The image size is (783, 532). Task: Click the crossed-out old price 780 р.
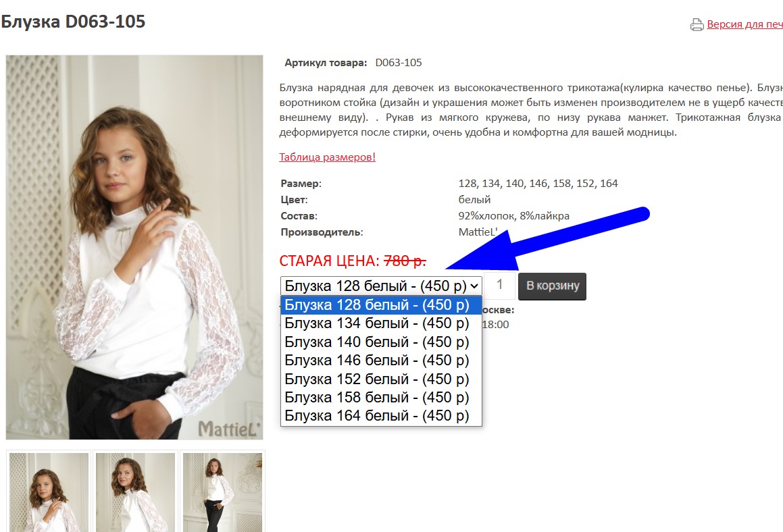[405, 261]
